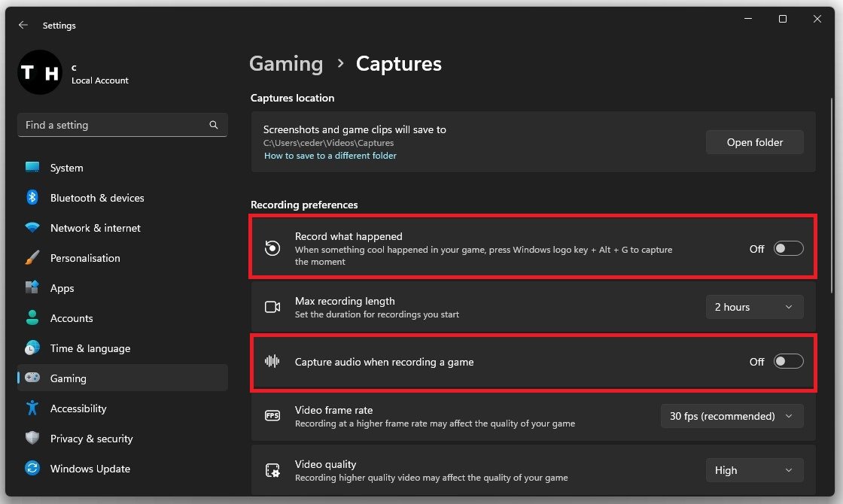843x504 pixels.
Task: Click the Privacy & security shield icon
Action: [32, 439]
